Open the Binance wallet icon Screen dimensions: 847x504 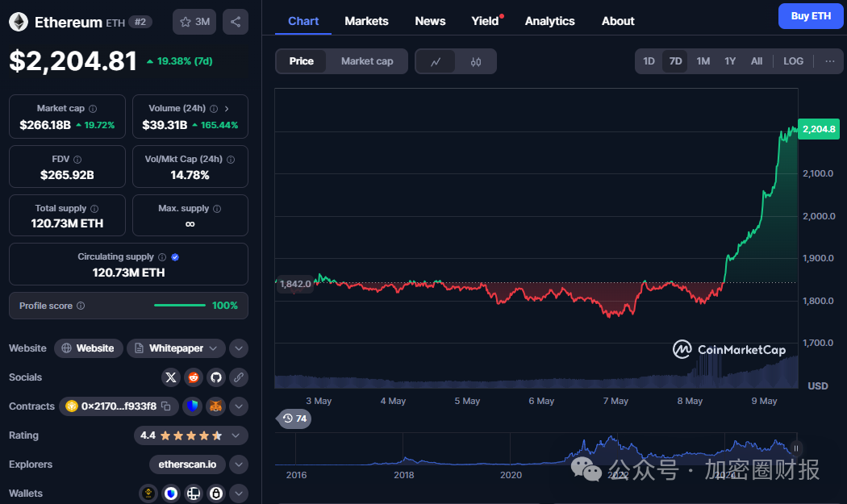(148, 493)
